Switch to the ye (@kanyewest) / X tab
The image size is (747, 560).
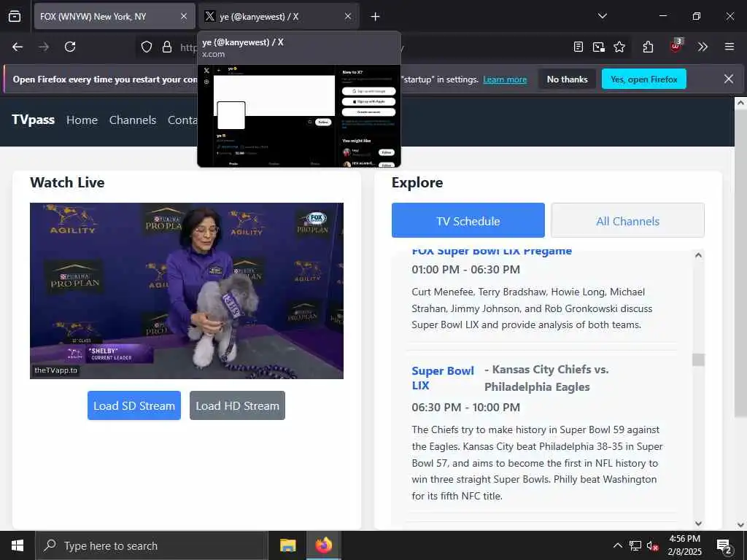point(279,17)
